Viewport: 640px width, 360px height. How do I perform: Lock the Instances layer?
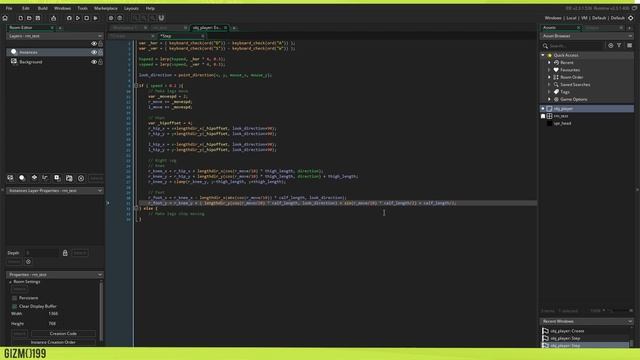point(100,52)
